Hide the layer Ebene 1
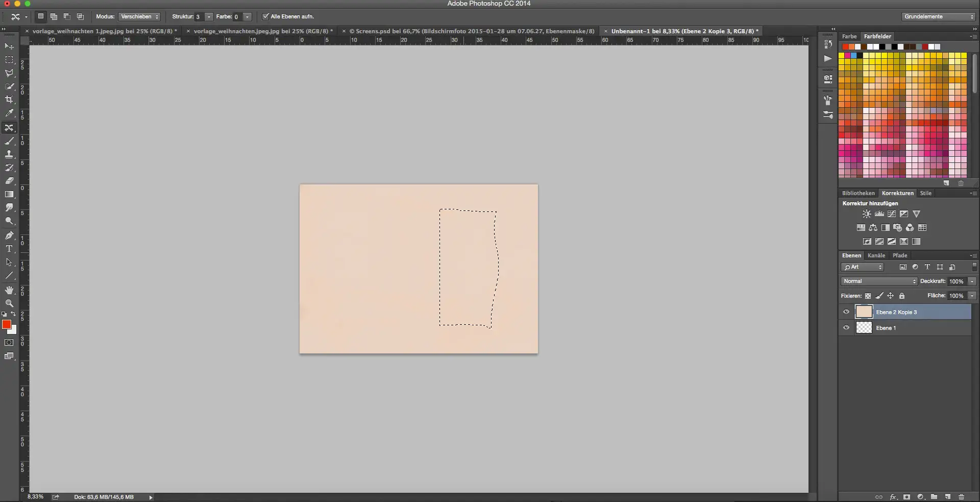The image size is (980, 502). pos(846,327)
